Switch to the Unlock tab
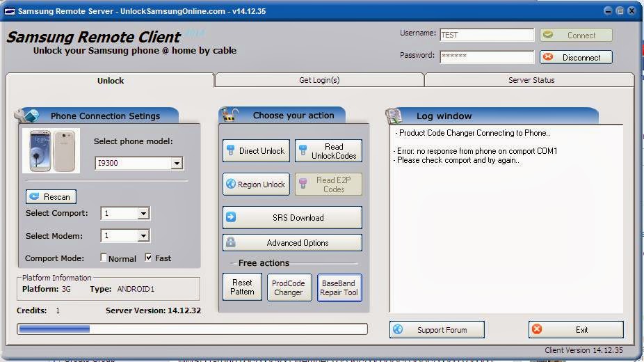The width and height of the screenshot is (644, 362). 110,81
